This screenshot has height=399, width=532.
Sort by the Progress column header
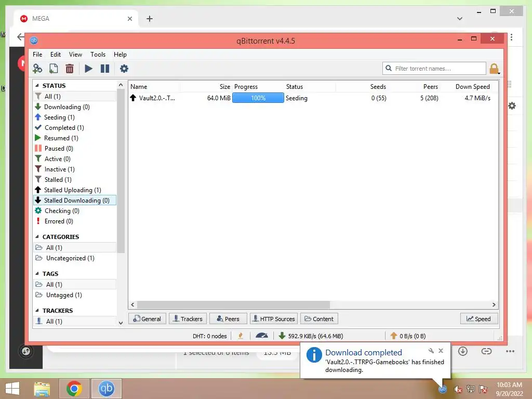[x=258, y=87]
